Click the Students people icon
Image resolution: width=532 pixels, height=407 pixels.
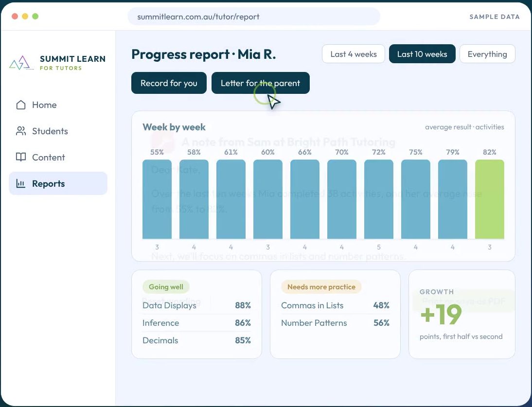click(x=21, y=131)
